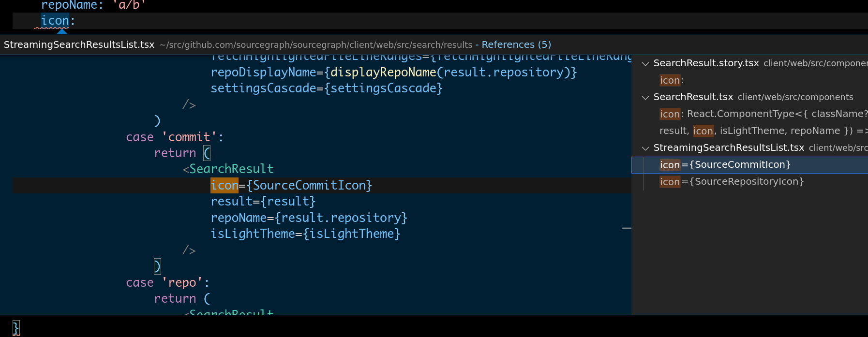Click the case 'commit': line
Viewport: 868px width, 337px height.
(175, 137)
